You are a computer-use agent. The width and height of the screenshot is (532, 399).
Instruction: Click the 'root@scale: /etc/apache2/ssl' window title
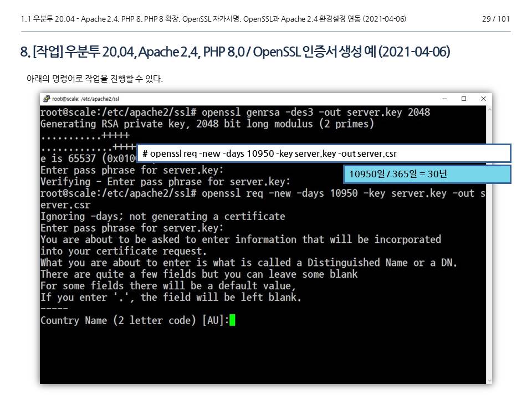(85, 99)
